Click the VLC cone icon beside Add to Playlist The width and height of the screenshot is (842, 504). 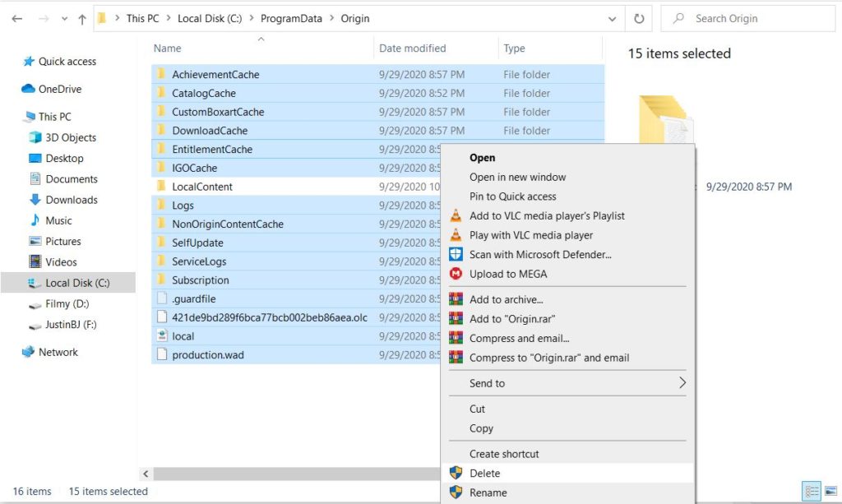pos(456,215)
